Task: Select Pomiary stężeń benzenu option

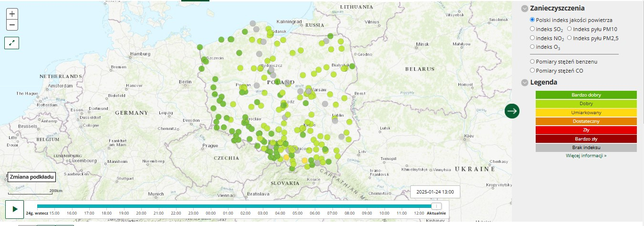Action: (x=532, y=62)
